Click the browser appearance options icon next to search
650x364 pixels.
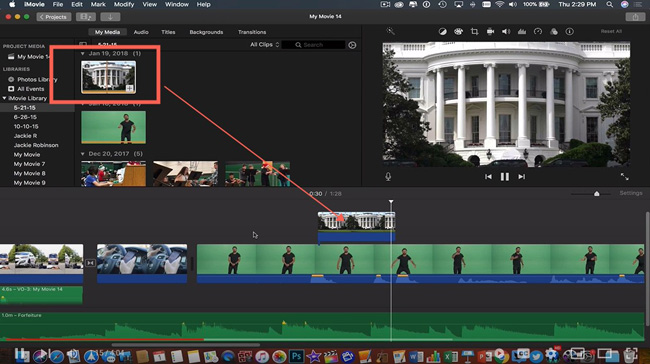point(352,45)
